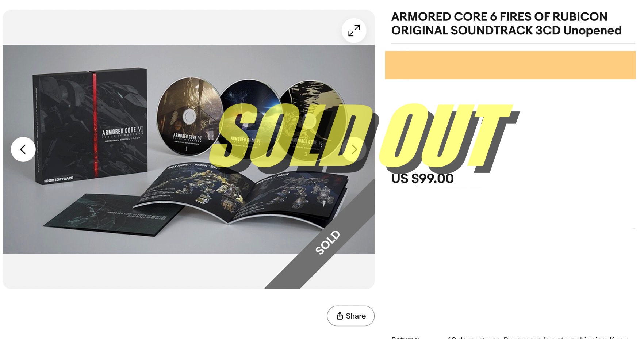Screen dimensions: 644x339
Task: Expand the product image to fullscreen
Action: [x=354, y=31]
